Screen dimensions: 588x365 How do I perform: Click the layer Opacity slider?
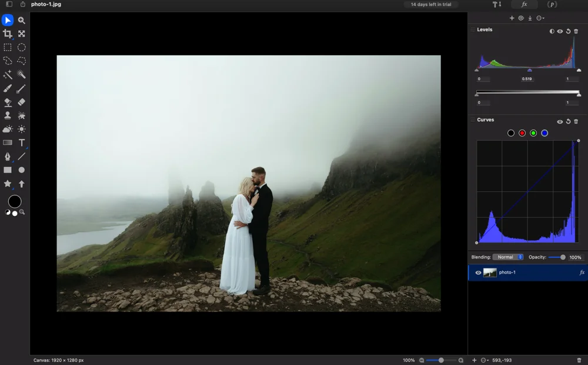pyautogui.click(x=557, y=257)
